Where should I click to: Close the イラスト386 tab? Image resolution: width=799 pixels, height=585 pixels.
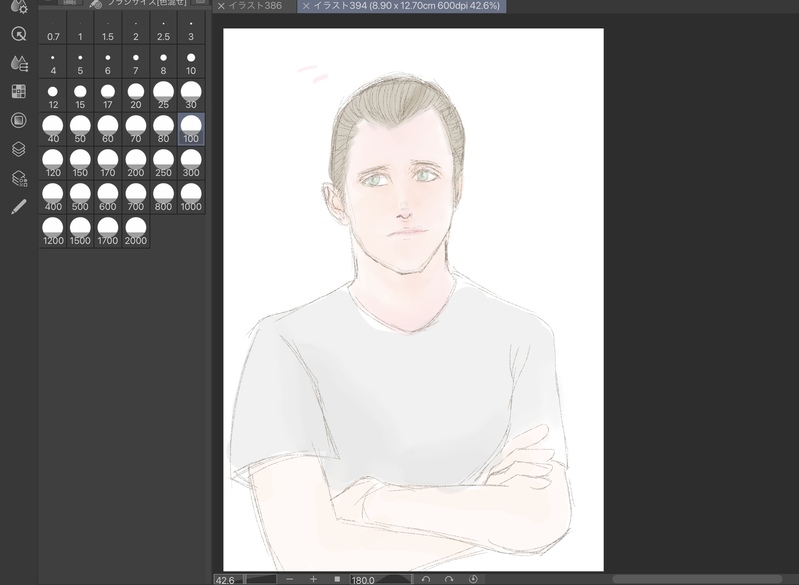(221, 6)
